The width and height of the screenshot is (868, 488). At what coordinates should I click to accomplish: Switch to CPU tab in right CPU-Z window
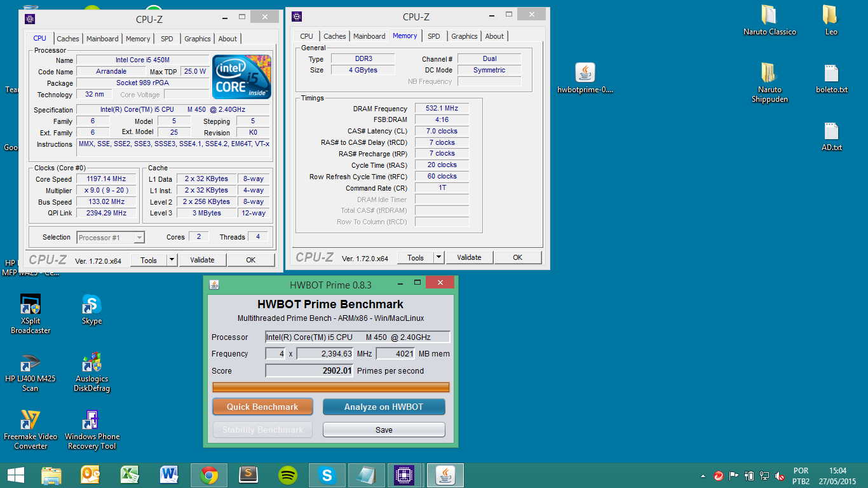306,36
